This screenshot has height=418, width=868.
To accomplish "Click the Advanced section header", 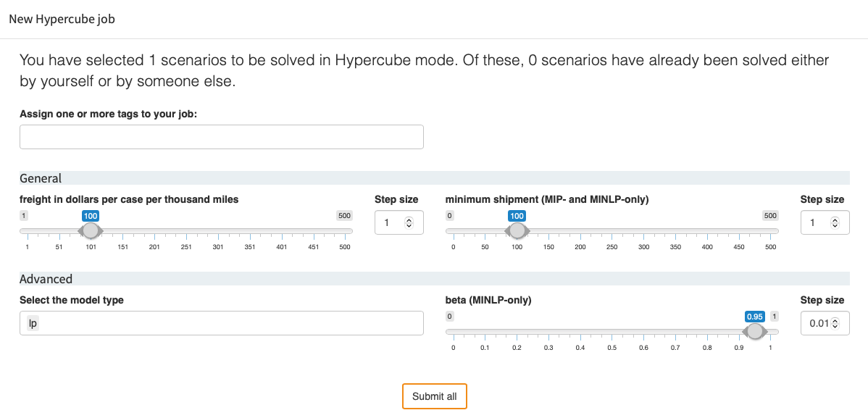I will (46, 278).
